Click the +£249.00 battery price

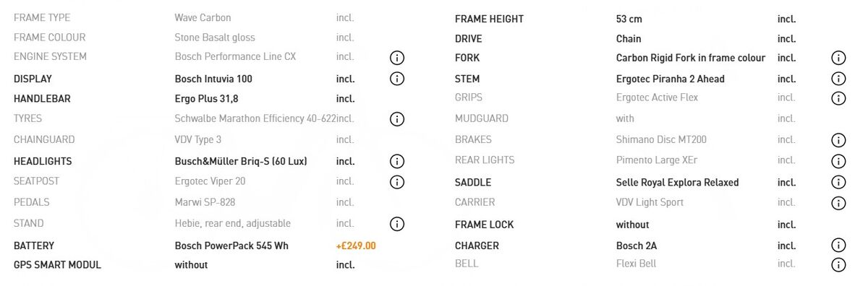click(356, 246)
